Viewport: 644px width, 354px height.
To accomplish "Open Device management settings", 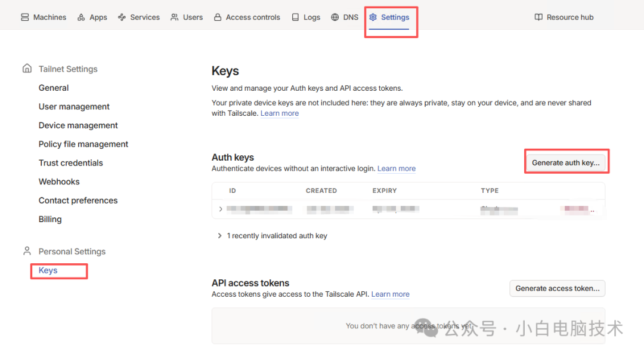I will [78, 125].
